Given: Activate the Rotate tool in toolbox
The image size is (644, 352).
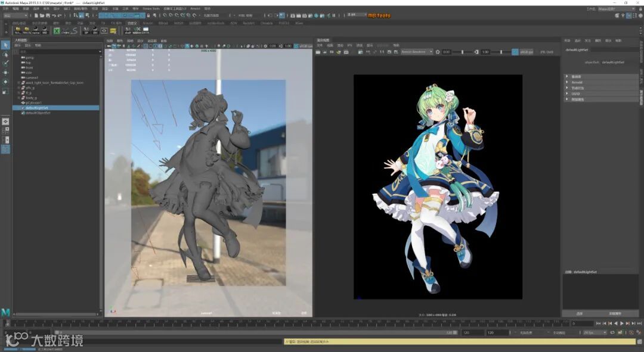Looking at the screenshot, I should pyautogui.click(x=5, y=82).
